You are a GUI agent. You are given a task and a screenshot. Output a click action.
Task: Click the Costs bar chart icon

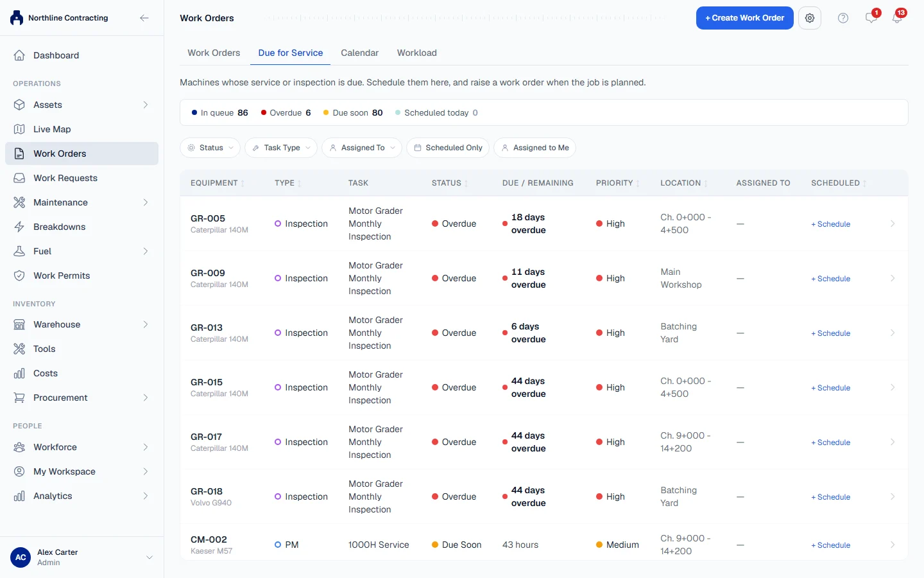click(x=19, y=373)
